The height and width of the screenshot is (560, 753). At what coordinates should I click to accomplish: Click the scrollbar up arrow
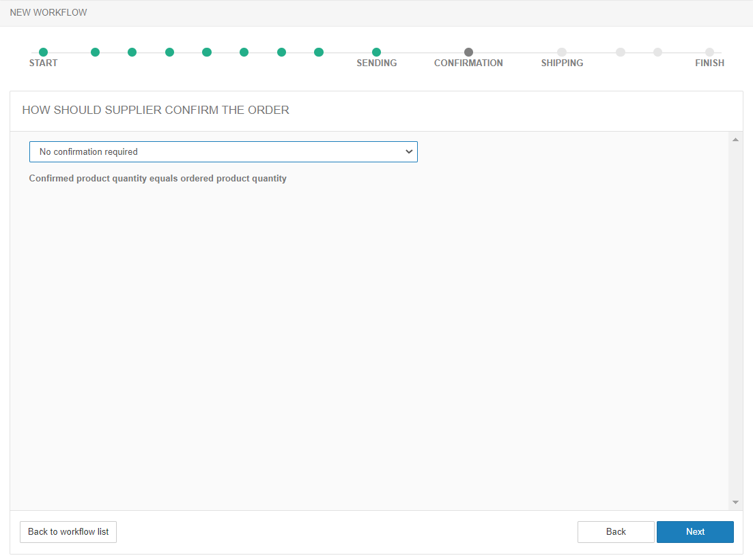coord(735,140)
